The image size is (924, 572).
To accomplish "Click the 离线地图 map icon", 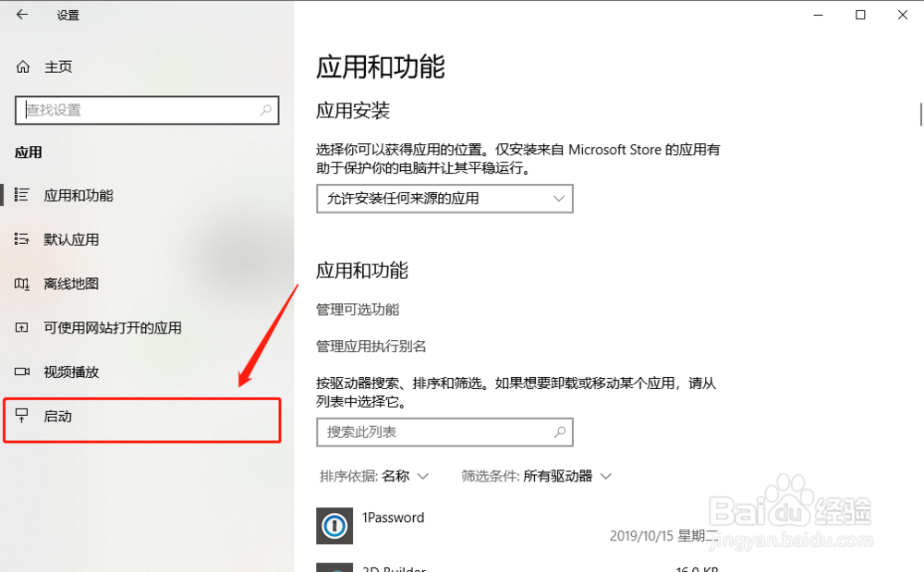I will tap(22, 284).
